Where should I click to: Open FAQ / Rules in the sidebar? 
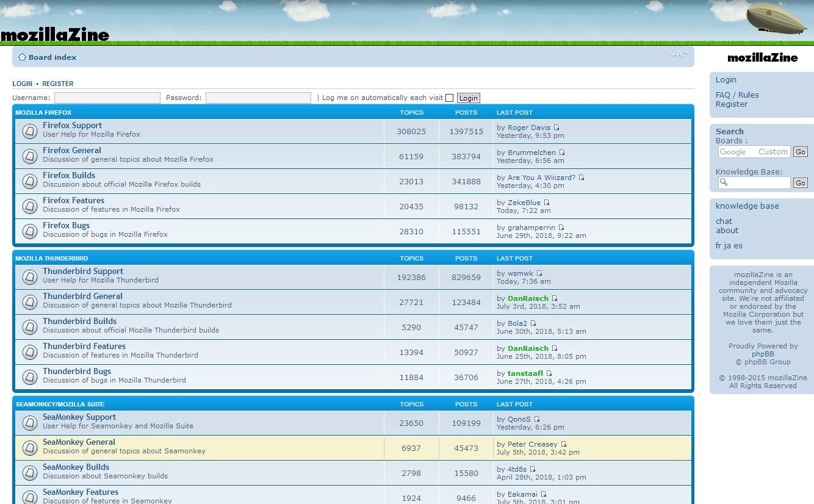[x=737, y=95]
